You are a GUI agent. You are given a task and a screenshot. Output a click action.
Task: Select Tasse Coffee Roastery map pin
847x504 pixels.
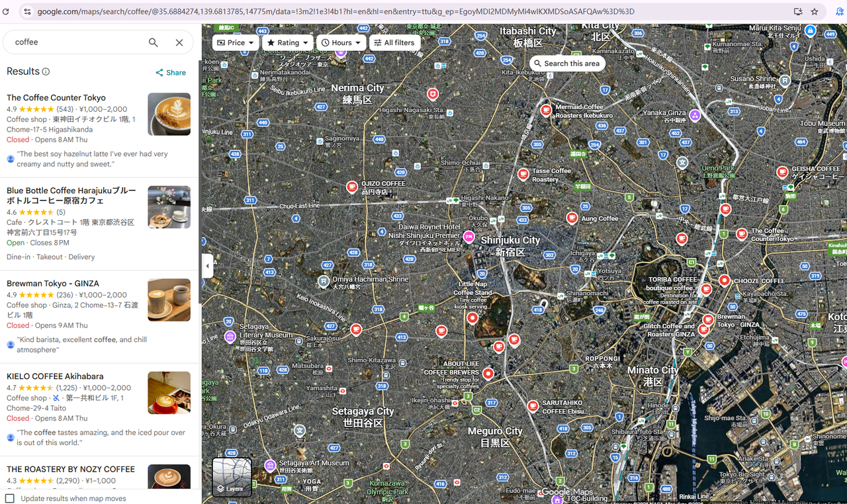tap(523, 174)
